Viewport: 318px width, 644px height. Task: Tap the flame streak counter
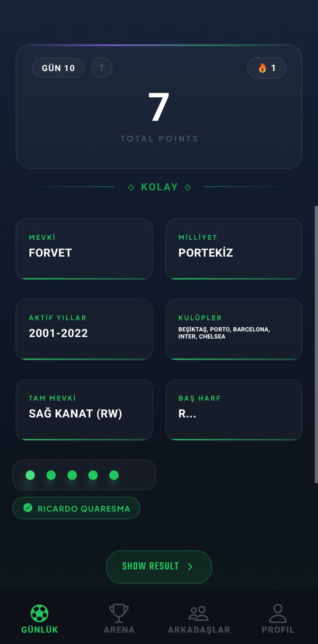(x=266, y=68)
